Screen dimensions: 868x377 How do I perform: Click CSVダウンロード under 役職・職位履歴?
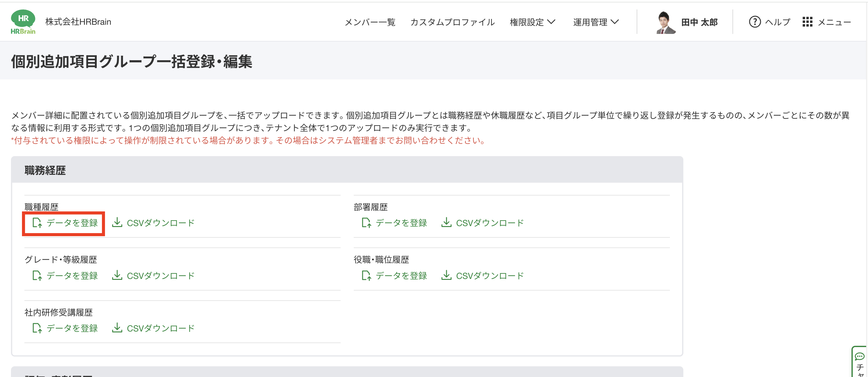(490, 276)
